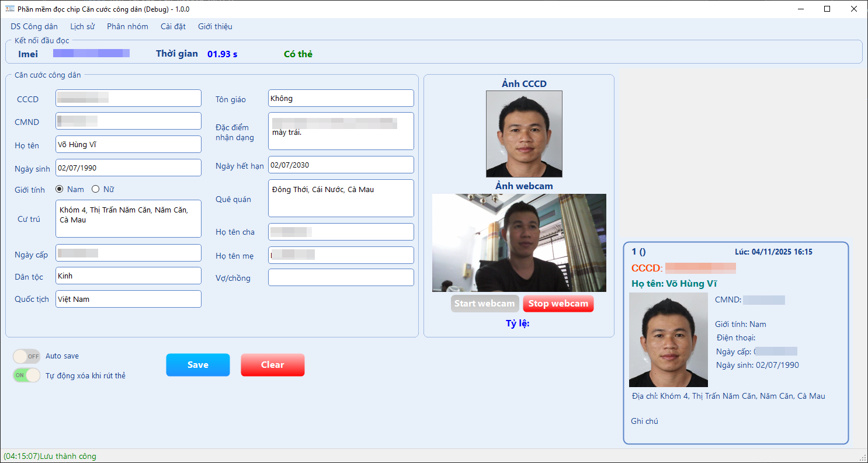The height and width of the screenshot is (463, 868).
Task: Open the Cài đặt menu
Action: coord(173,26)
